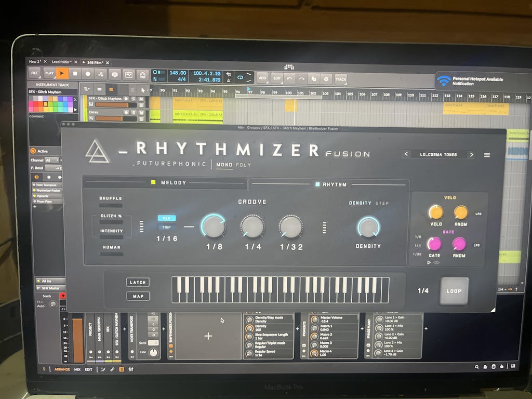Click the record icon in the transport bar
The image size is (532, 399).
(87, 74)
